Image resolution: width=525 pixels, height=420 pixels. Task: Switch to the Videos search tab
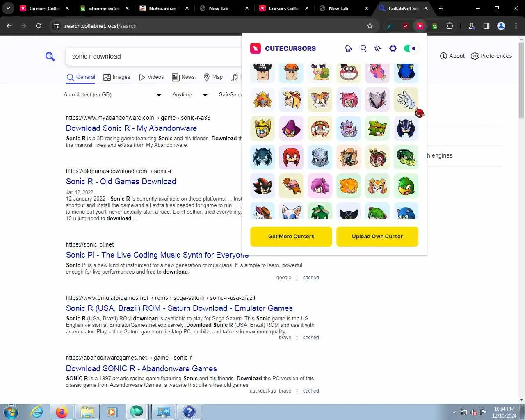pos(151,77)
